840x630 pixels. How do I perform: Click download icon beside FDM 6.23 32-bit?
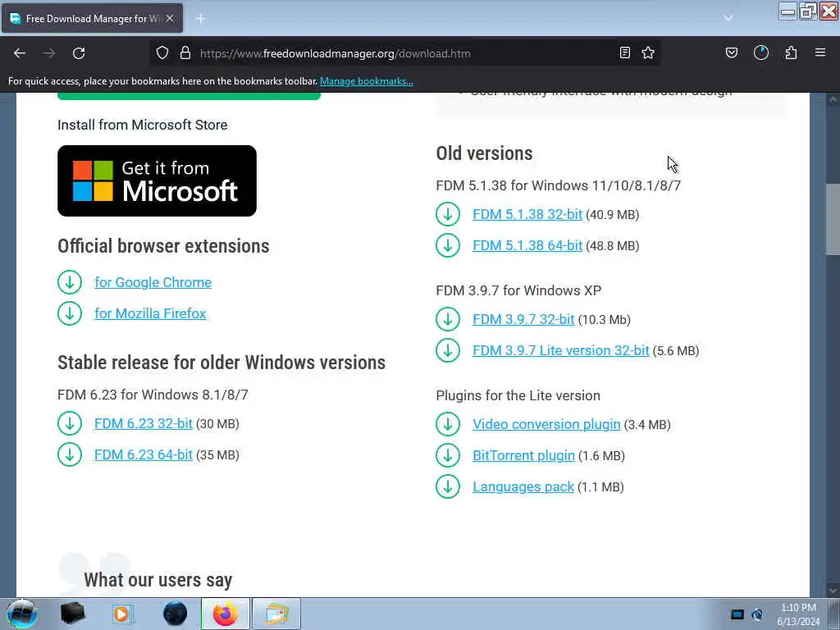click(70, 424)
